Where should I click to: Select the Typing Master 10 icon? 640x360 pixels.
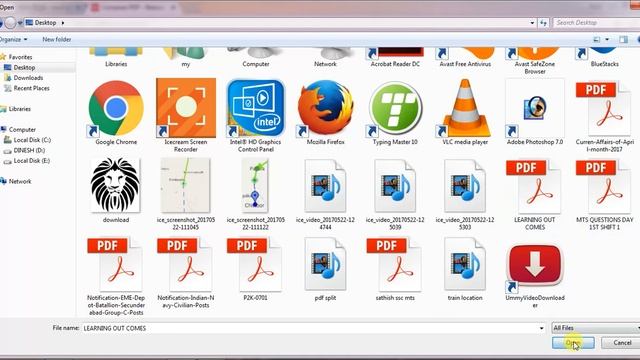pyautogui.click(x=395, y=109)
